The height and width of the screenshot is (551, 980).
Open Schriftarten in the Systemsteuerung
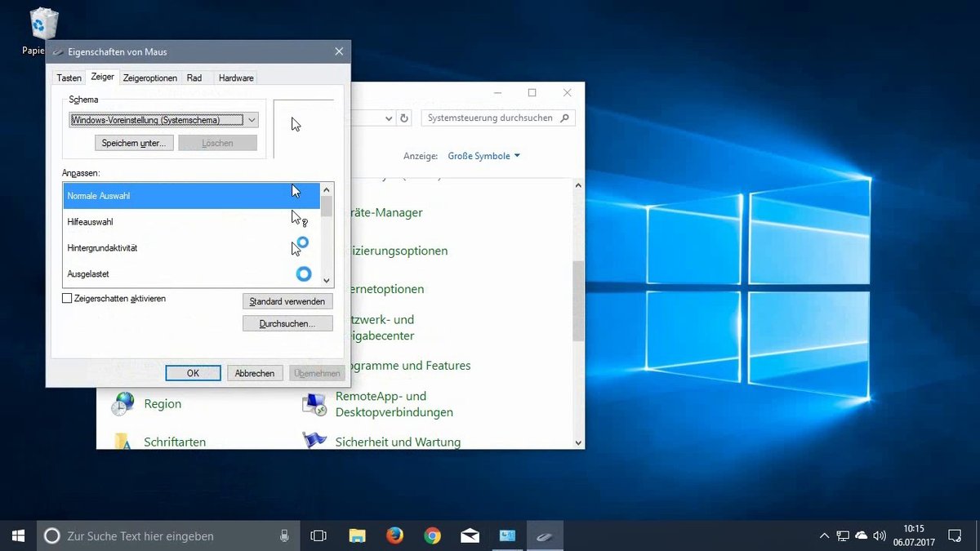[174, 441]
